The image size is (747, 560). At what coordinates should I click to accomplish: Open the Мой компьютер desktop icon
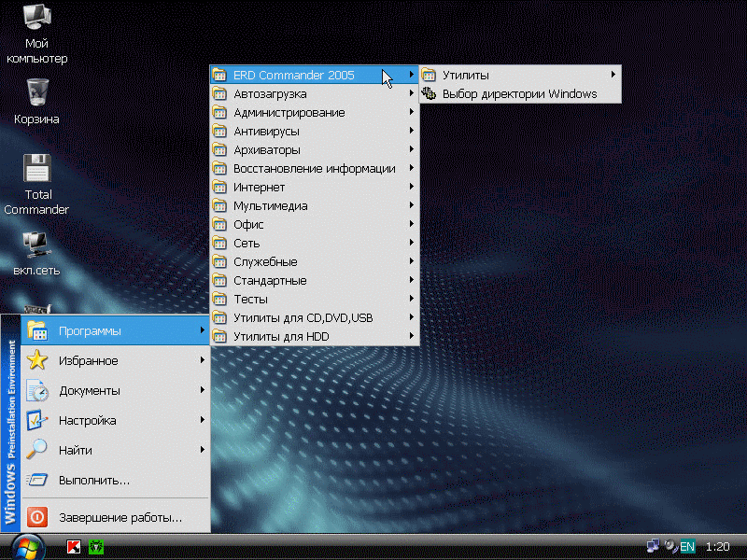36,17
